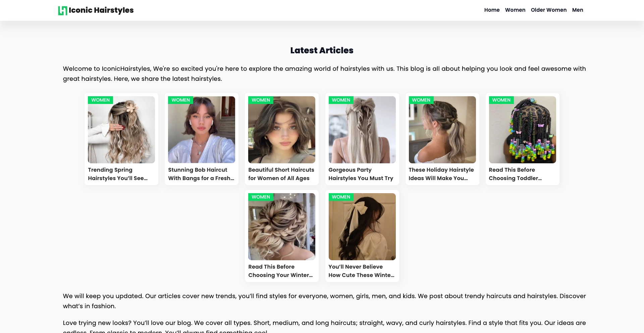Image resolution: width=644 pixels, height=333 pixels.
Task: Click the WOMEN badge on the short haircuts card
Action: [x=261, y=100]
